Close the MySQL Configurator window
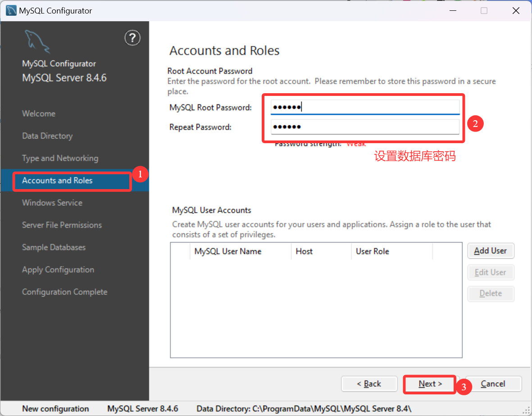This screenshot has height=416, width=532. (x=516, y=10)
